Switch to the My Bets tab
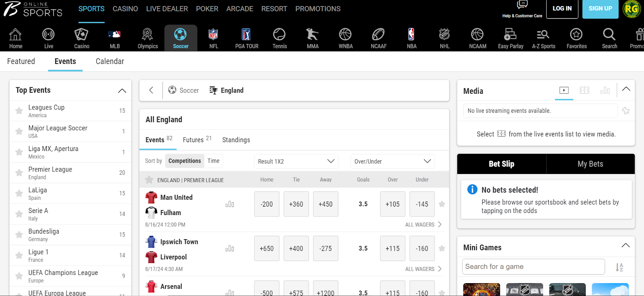 [590, 164]
